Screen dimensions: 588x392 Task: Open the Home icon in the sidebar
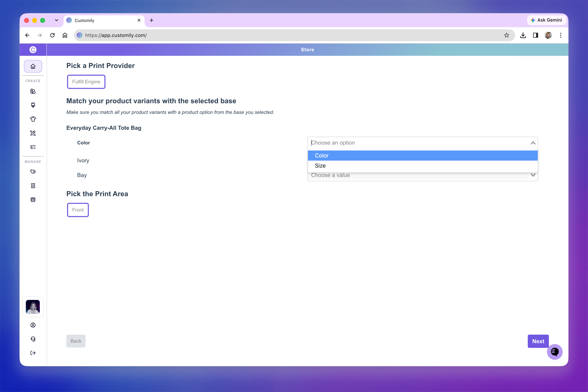[x=33, y=66]
